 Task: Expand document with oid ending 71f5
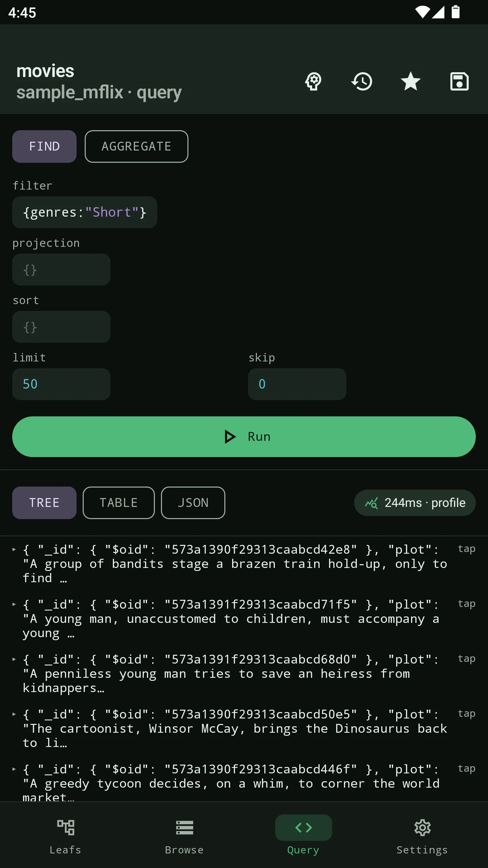click(14, 604)
